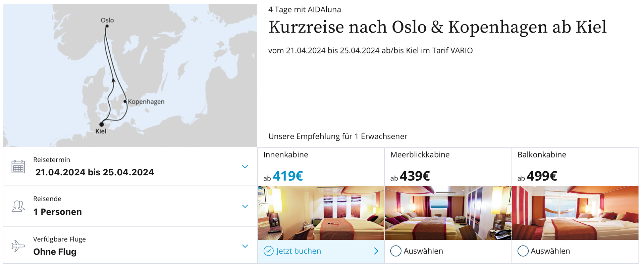This screenshot has height=267, width=644.
Task: Expand the Verfügbare Flüge dropdown
Action: [245, 246]
